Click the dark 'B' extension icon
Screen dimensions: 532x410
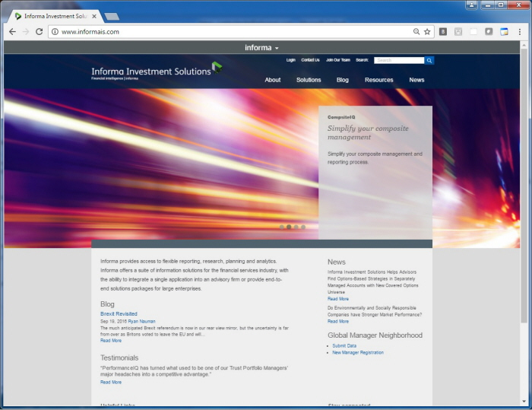(x=443, y=32)
